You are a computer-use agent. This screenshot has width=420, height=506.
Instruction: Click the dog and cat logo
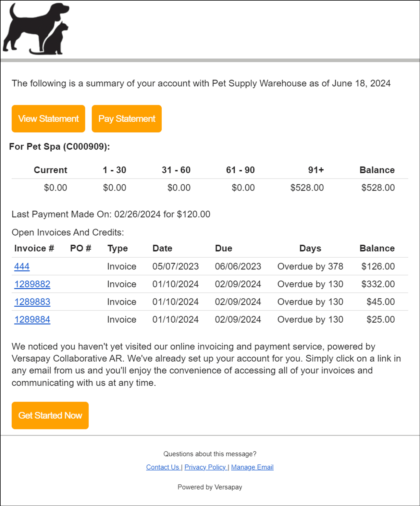click(36, 29)
